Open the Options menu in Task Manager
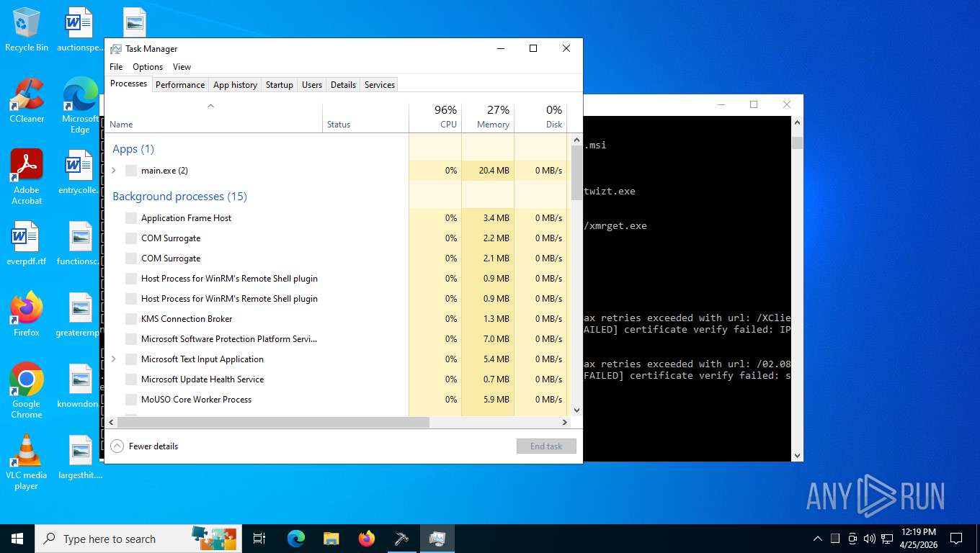The image size is (980, 553). click(148, 67)
